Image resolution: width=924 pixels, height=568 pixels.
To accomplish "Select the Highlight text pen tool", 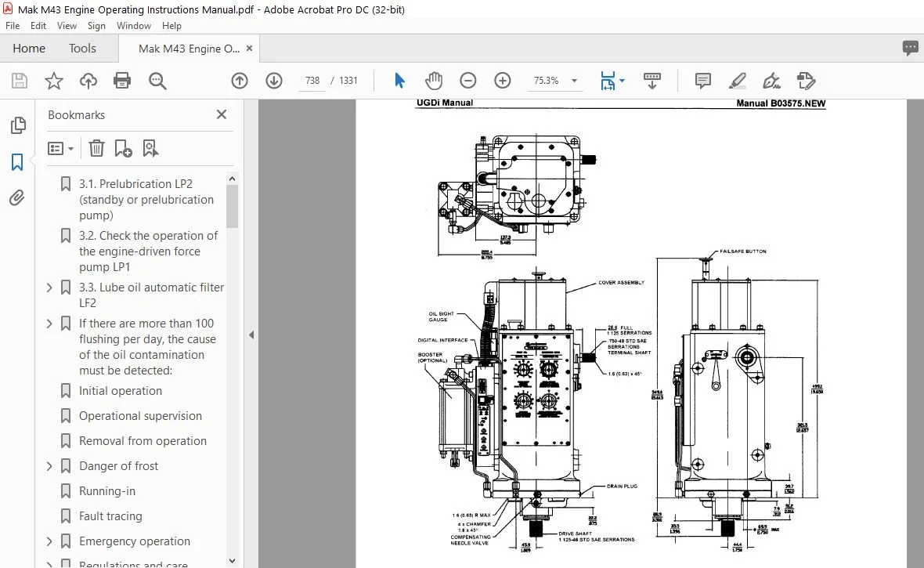I will 737,81.
